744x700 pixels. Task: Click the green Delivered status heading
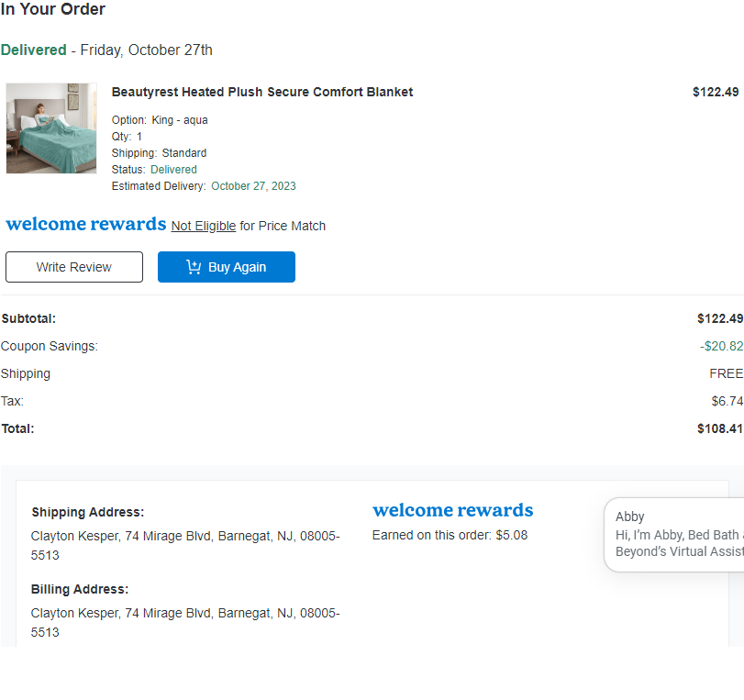pyautogui.click(x=34, y=50)
